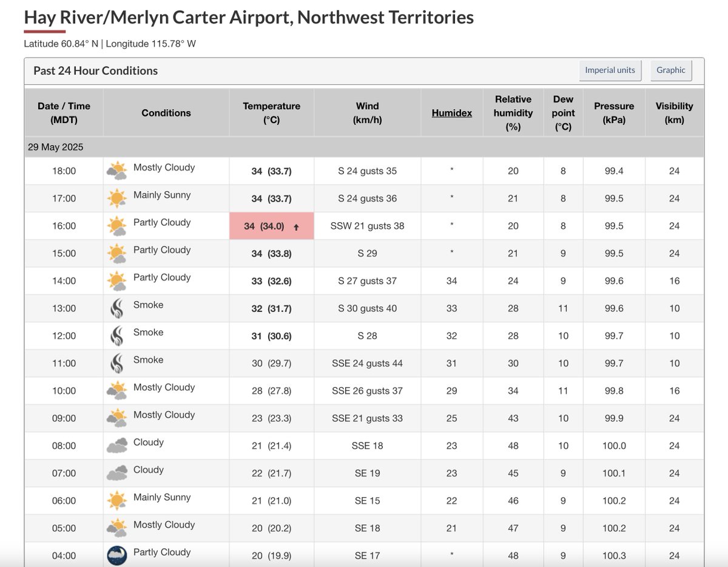Click the 05:00 Mostly Cloudy weather icon
Screen dimensions: 728x567
click(116, 528)
